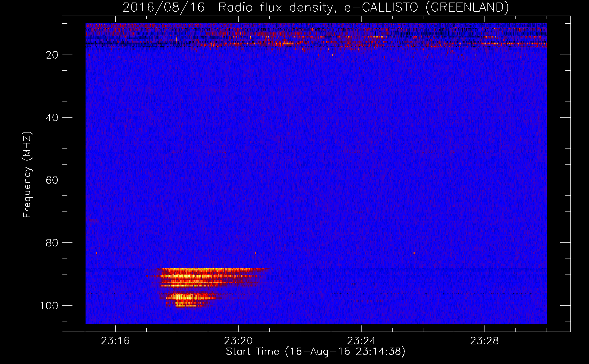The image size is (589, 364).
Task: Click the plot title 'Radio flux density, e-CALLISTO (GREENLAND)'
Action: pyautogui.click(x=363, y=7)
